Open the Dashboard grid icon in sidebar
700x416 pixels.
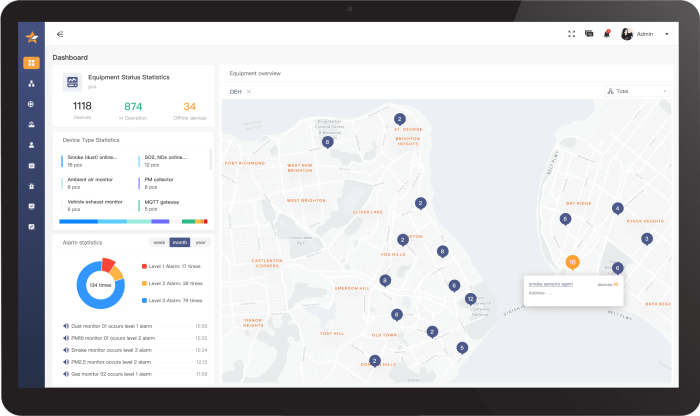point(32,63)
